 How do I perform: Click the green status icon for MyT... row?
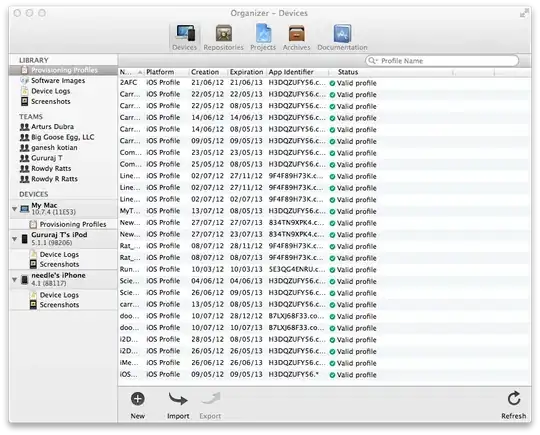(332, 212)
